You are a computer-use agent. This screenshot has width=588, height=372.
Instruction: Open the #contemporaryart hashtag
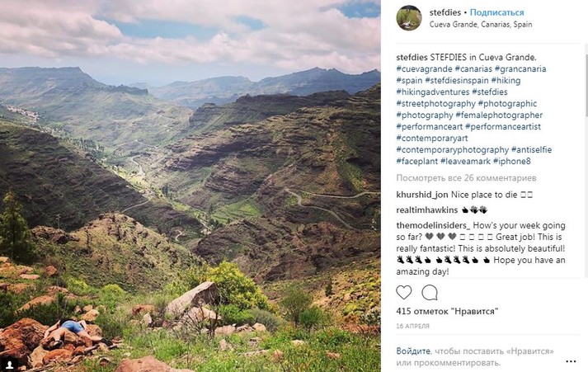[433, 139]
